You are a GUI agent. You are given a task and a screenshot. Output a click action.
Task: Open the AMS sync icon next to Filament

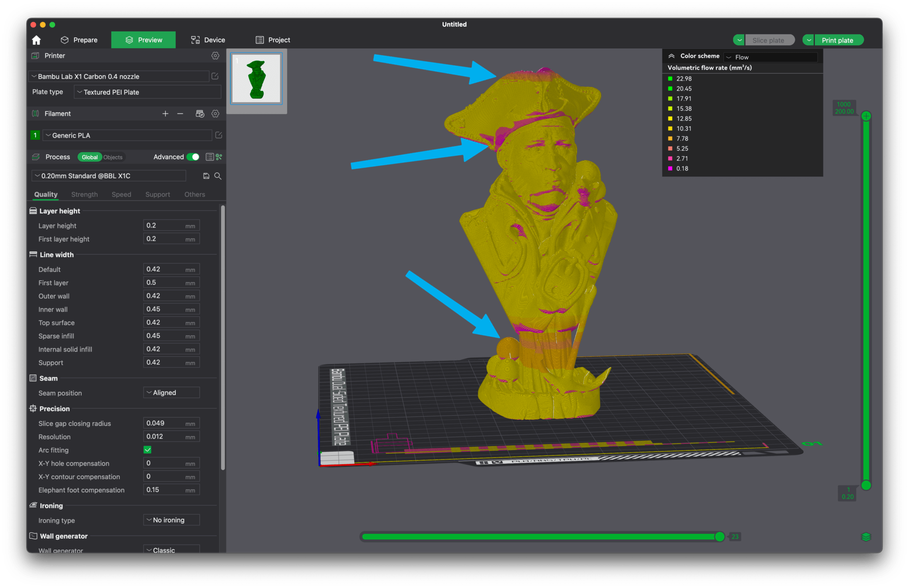tap(200, 113)
